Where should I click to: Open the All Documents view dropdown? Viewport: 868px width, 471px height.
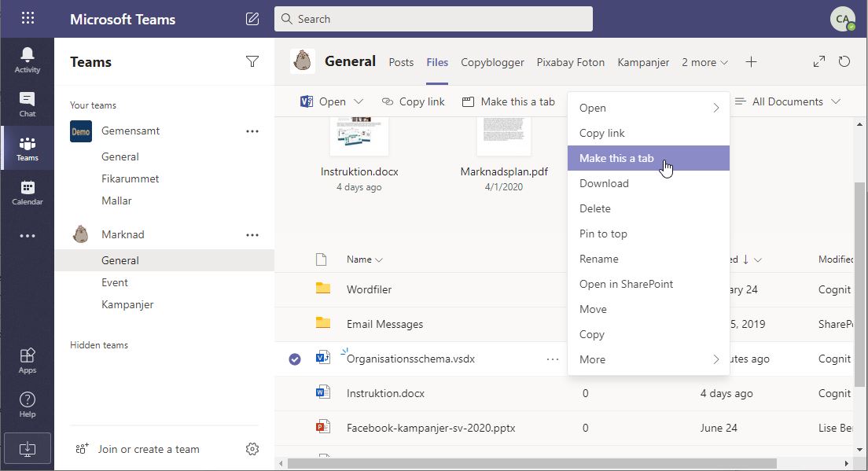(x=788, y=101)
